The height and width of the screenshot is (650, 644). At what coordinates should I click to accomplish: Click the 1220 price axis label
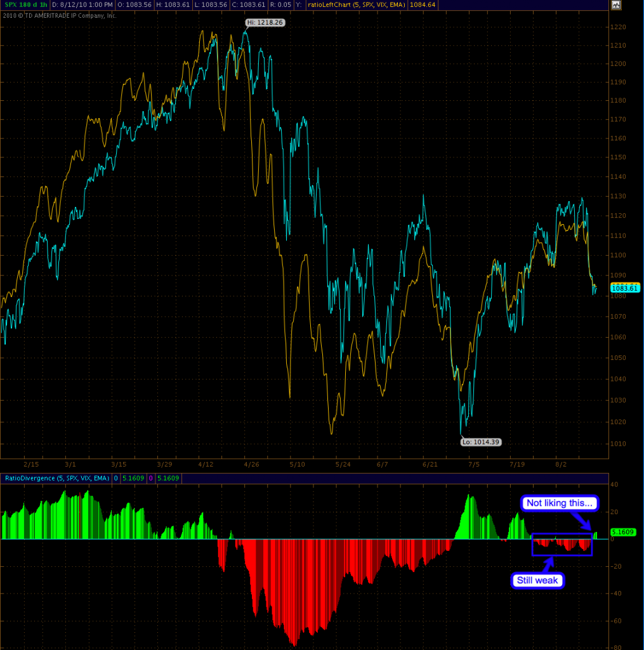[618, 27]
